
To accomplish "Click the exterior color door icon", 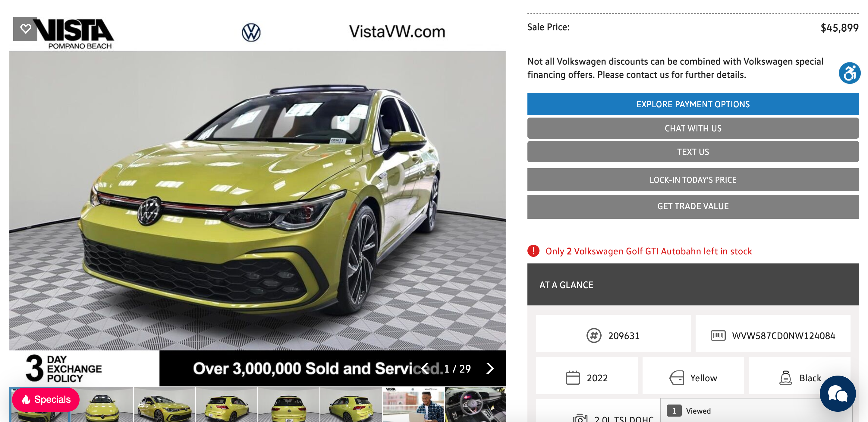I will coord(676,378).
